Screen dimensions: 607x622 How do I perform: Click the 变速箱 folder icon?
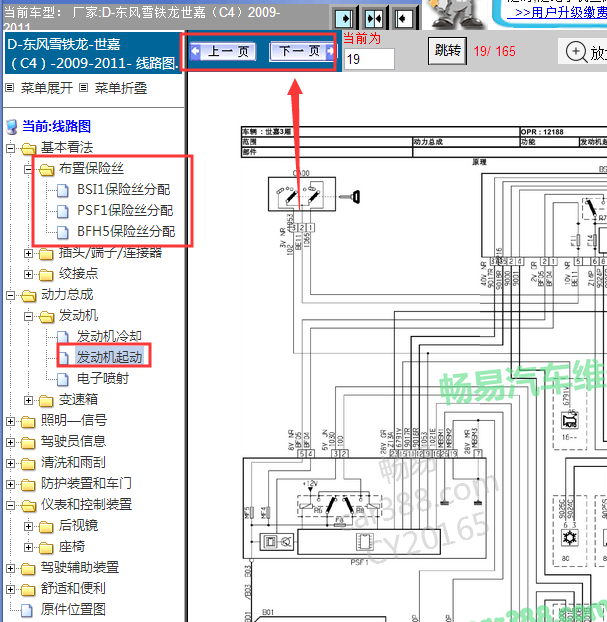(46, 401)
